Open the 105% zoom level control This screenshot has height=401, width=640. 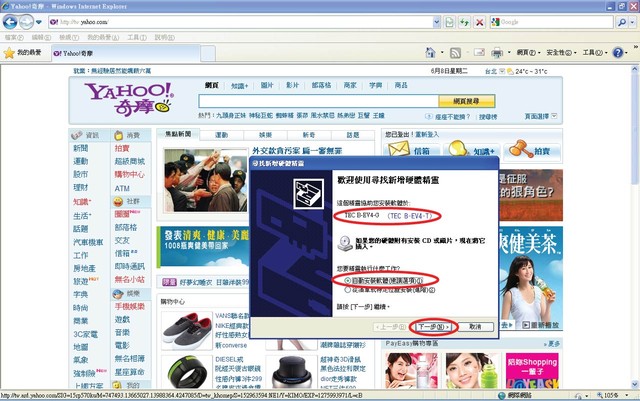click(x=611, y=395)
